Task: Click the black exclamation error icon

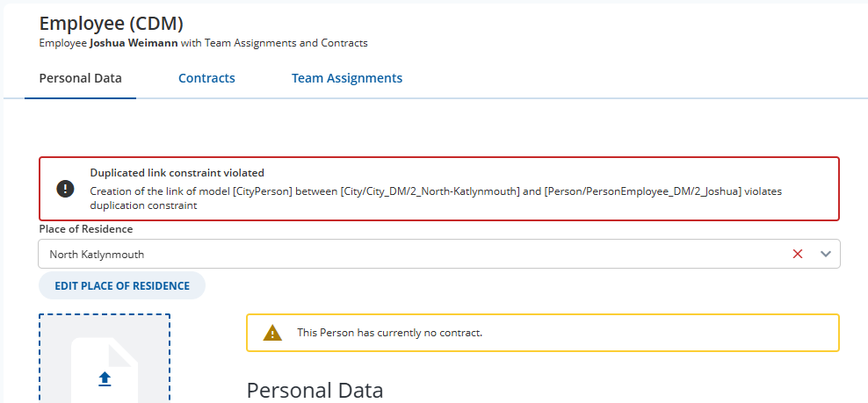Action: [65, 189]
